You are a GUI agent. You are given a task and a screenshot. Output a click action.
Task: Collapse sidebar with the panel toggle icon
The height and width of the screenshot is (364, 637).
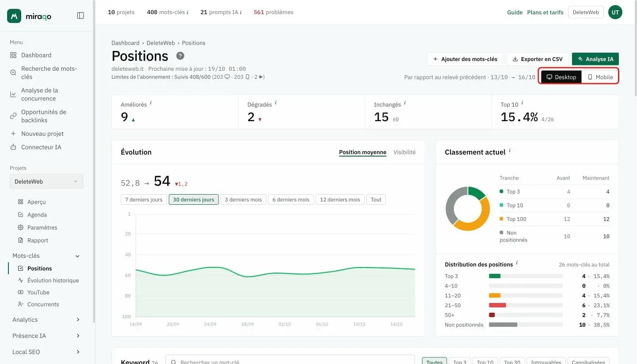click(81, 15)
